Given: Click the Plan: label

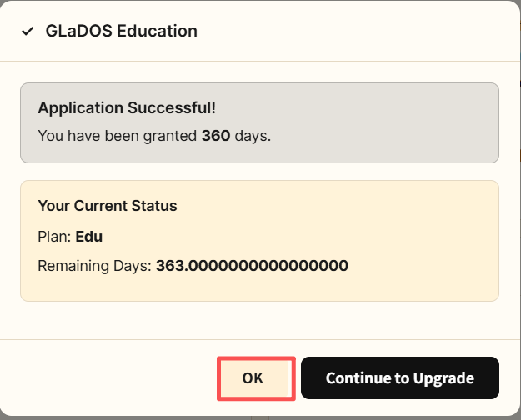Looking at the screenshot, I should [55, 236].
